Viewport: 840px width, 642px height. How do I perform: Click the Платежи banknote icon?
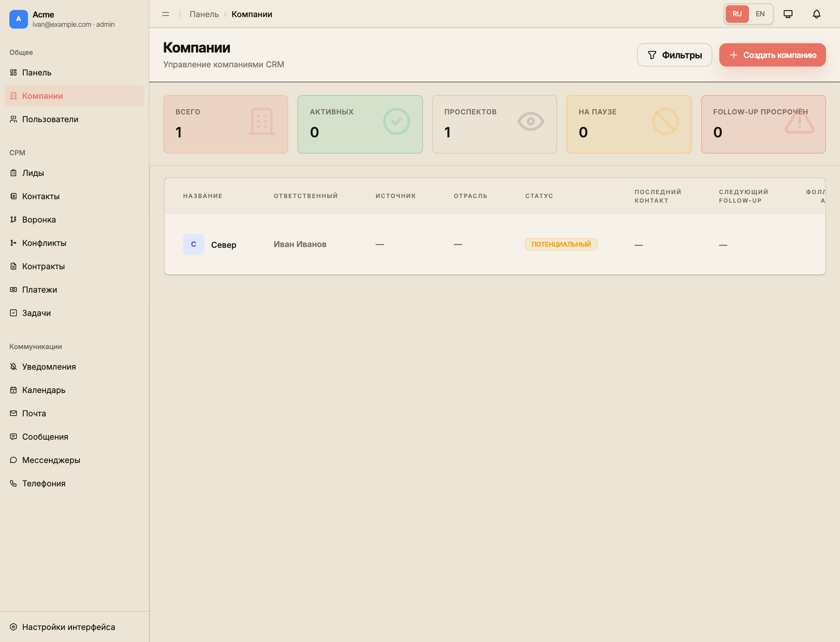pyautogui.click(x=14, y=289)
